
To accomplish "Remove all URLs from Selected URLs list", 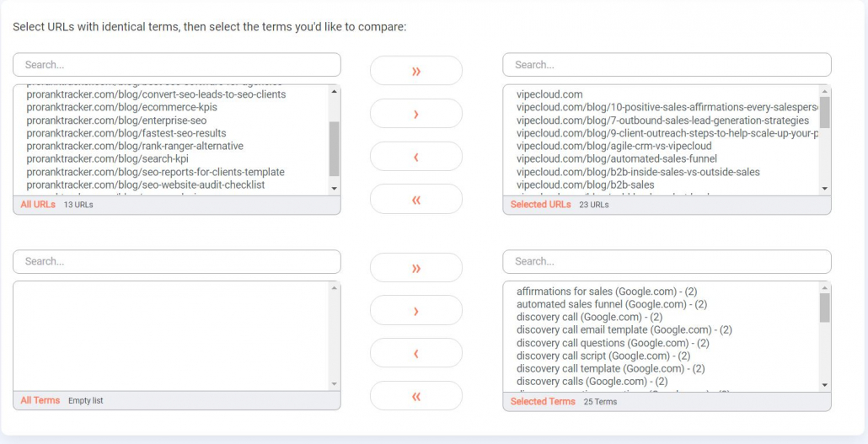I will [x=415, y=200].
